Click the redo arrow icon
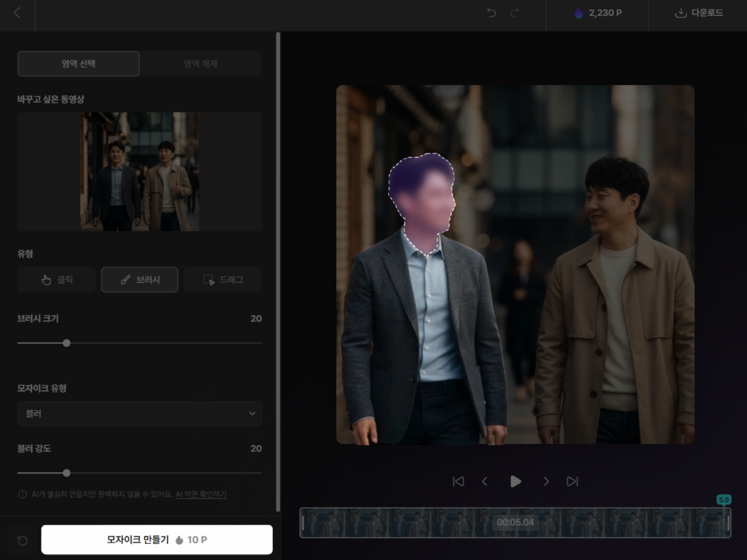Screen dimensions: 747x560 click(x=515, y=13)
